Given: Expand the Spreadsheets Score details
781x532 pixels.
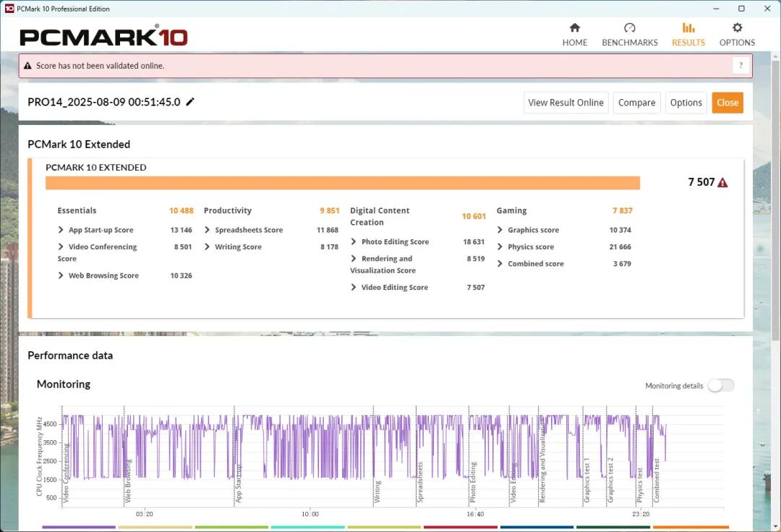Looking at the screenshot, I should [208, 230].
